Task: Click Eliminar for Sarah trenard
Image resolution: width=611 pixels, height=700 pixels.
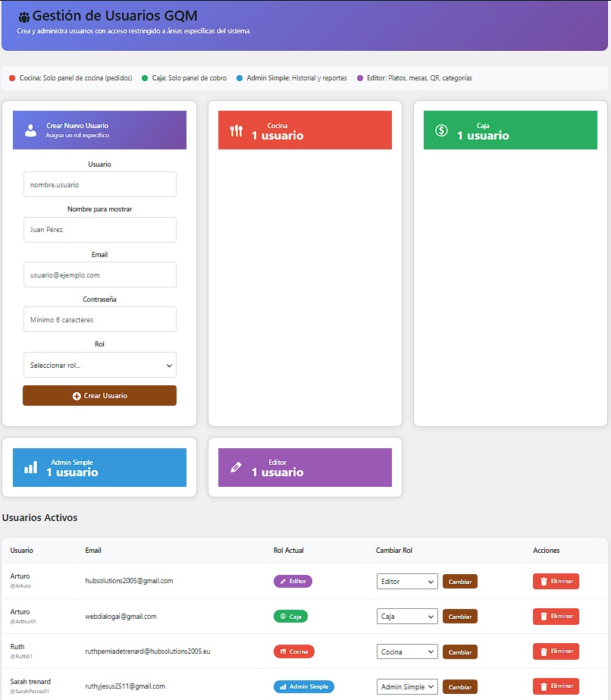Action: (556, 686)
